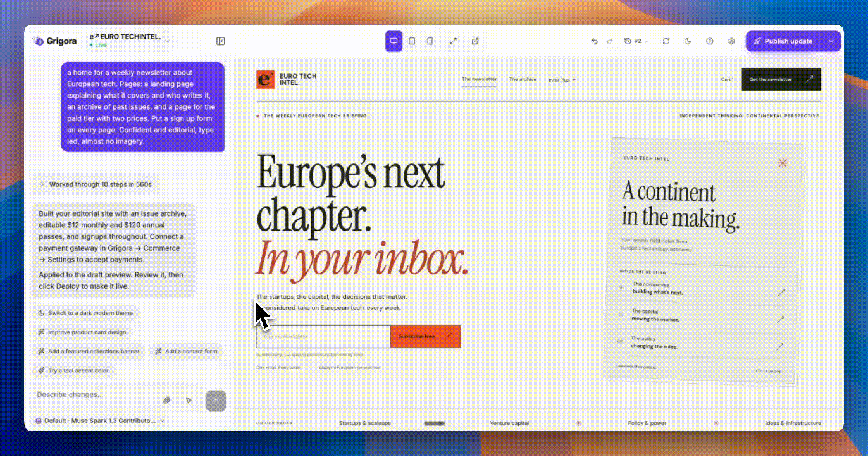Open the Euro TechIntel site switcher
The image size is (868, 456).
tap(130, 41)
